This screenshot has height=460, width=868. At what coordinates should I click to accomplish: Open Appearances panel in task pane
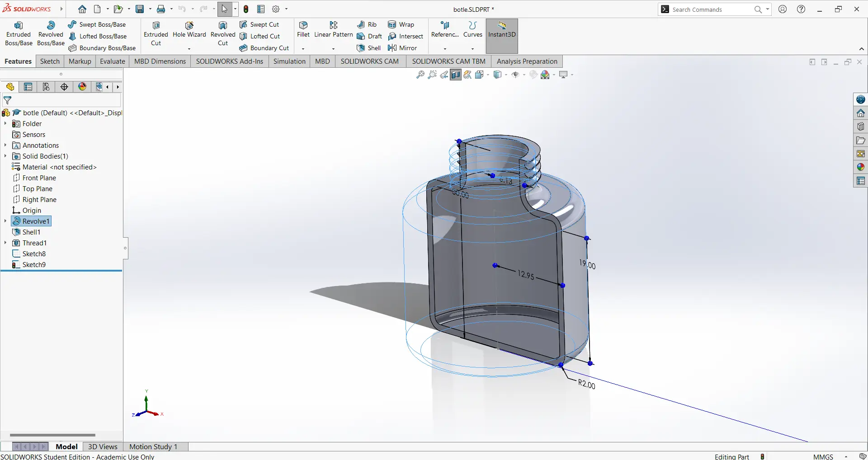coord(861,167)
